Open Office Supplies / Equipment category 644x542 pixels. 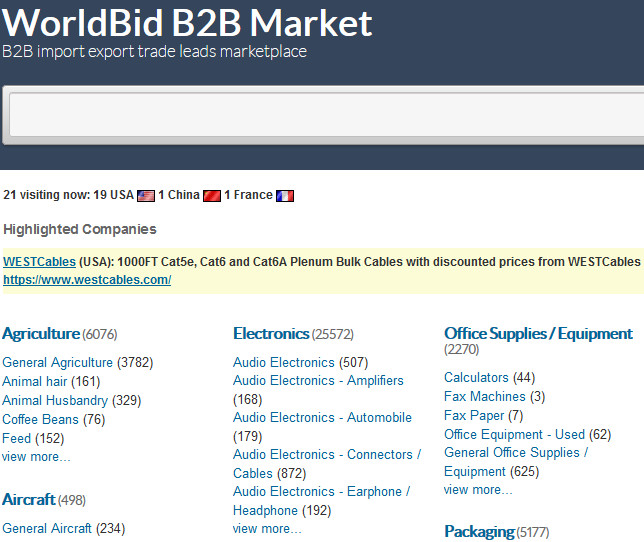538,333
